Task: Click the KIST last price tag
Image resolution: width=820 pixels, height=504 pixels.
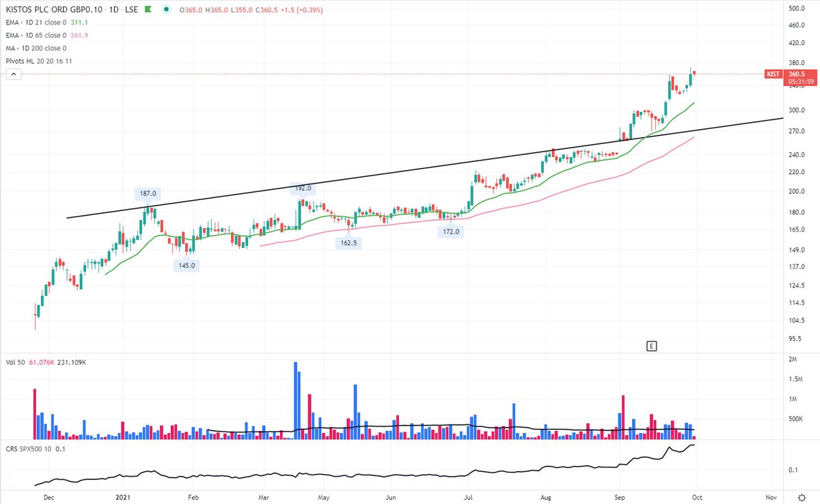Action: 773,74
